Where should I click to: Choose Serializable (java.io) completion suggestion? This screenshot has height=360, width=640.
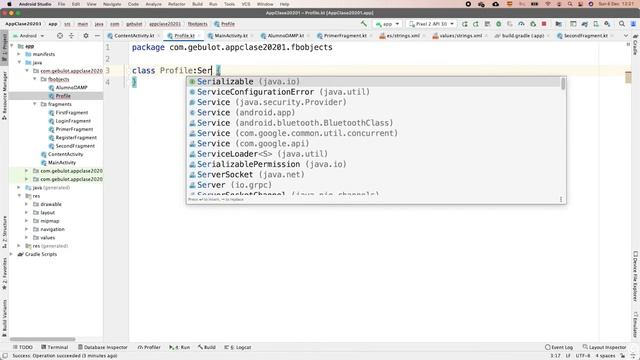click(x=374, y=82)
